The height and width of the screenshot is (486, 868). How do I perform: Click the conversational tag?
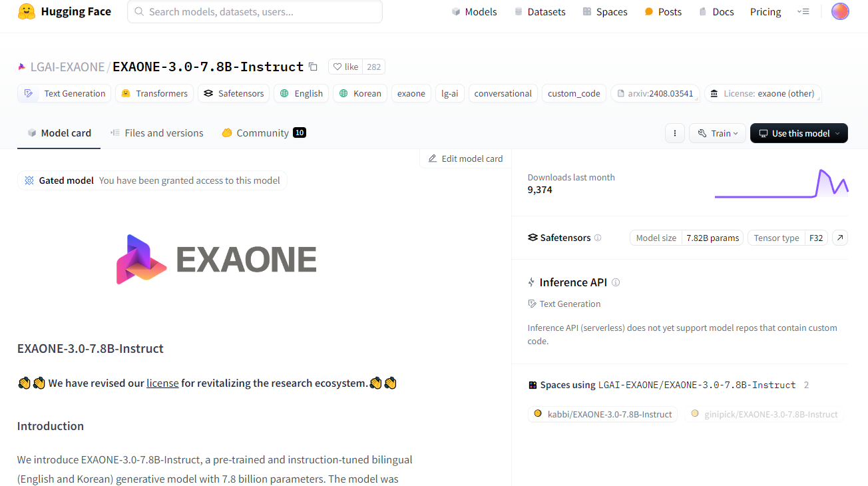click(x=503, y=93)
